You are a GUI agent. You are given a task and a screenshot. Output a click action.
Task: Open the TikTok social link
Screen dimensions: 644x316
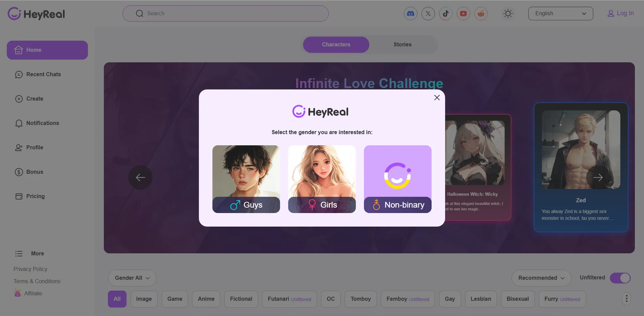click(x=445, y=14)
